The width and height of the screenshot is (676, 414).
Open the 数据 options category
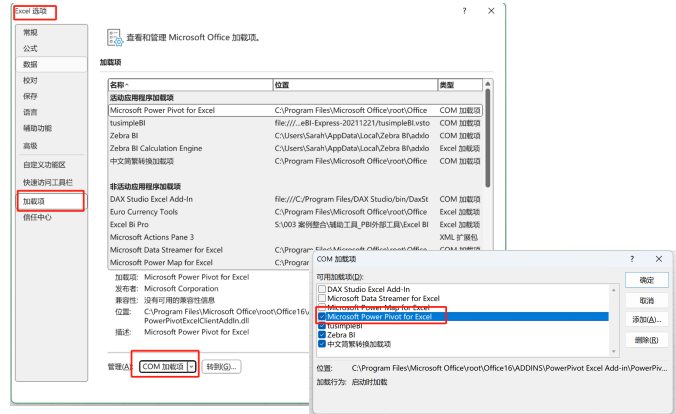pyautogui.click(x=52, y=64)
